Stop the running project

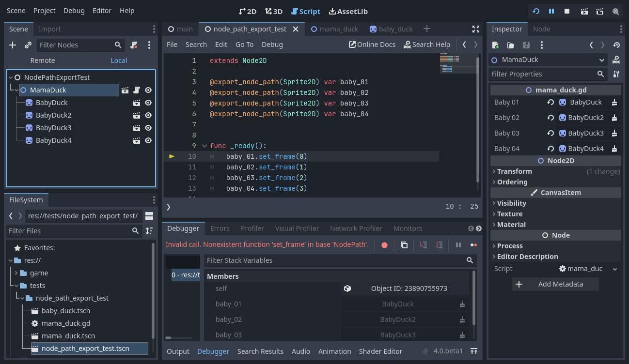[x=567, y=11]
